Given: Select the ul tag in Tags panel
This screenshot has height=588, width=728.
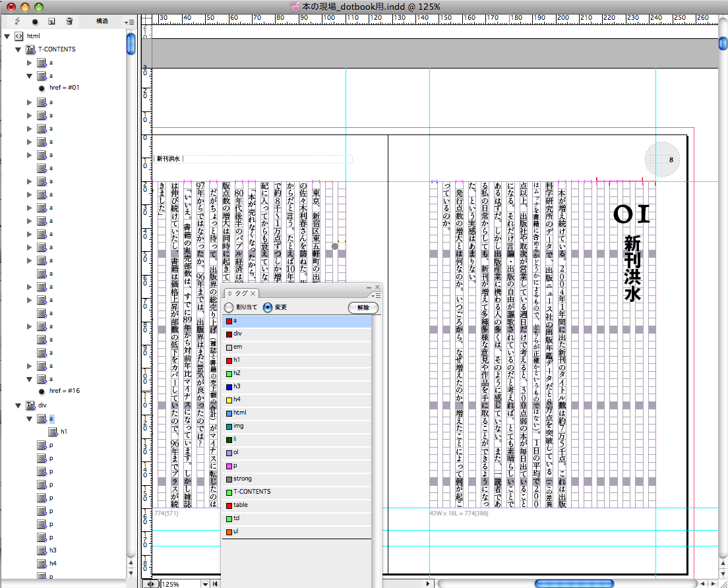Looking at the screenshot, I should click(x=297, y=531).
